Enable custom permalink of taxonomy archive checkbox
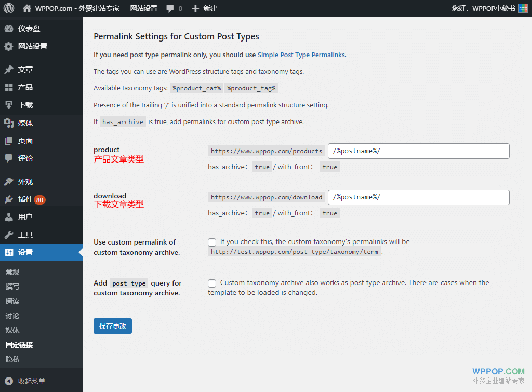This screenshot has width=532, height=392. (212, 242)
